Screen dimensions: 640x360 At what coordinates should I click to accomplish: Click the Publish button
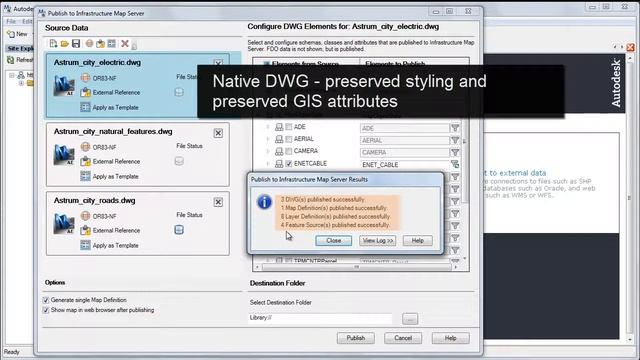pyautogui.click(x=356, y=338)
